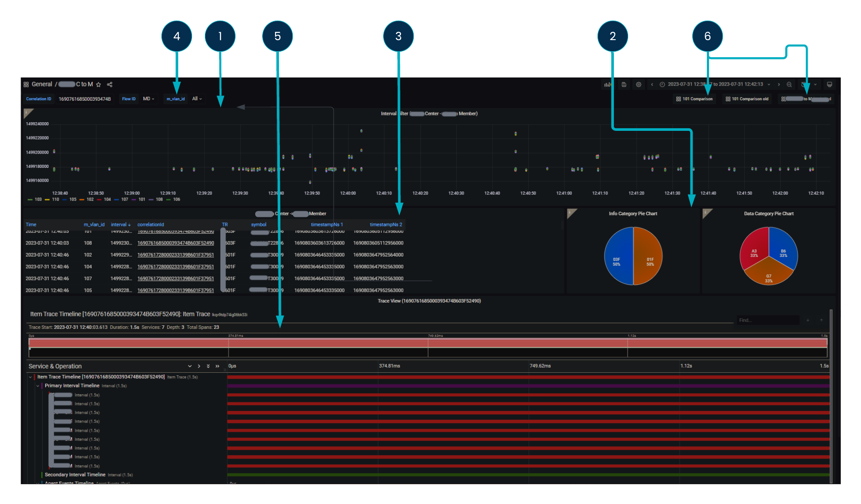Sort table by m_vlan_id column

coord(94,225)
